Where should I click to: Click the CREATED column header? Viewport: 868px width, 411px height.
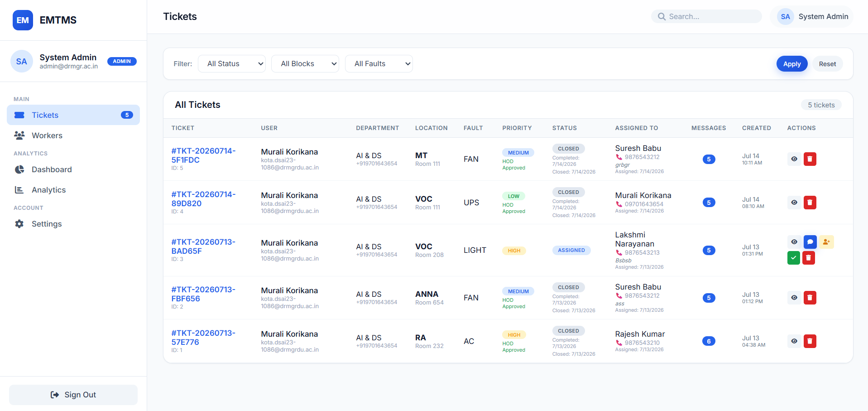pos(756,128)
